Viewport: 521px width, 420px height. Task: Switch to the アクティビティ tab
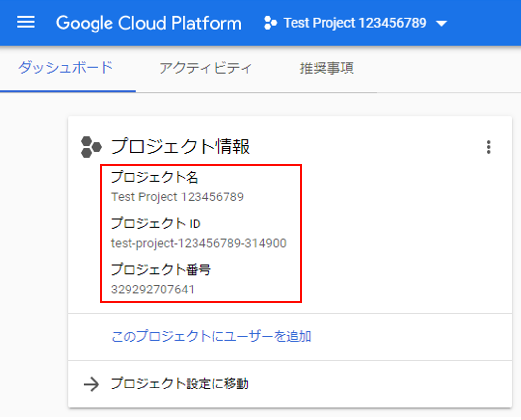[205, 68]
